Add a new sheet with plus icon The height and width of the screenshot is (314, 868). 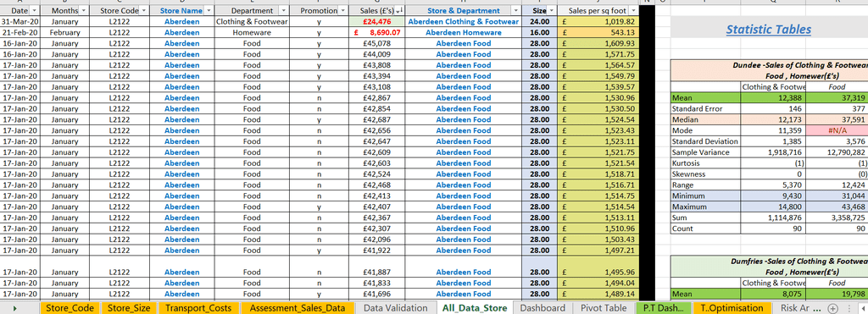click(x=832, y=308)
